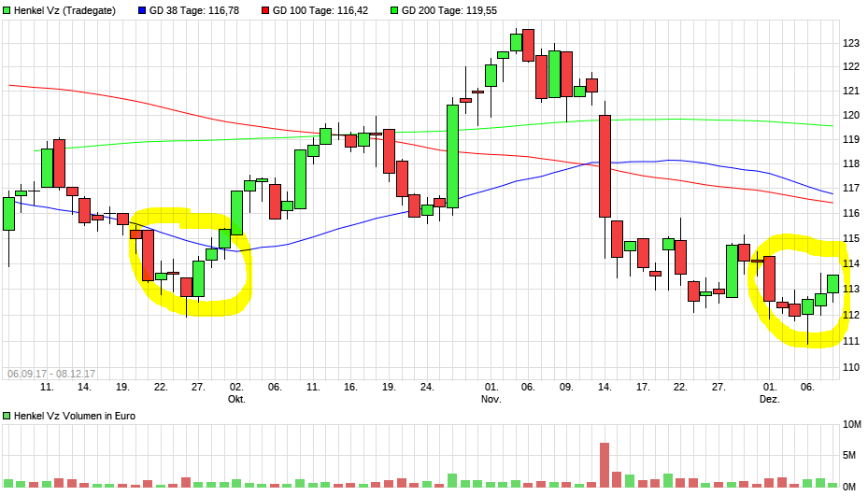Click the 'Dez.' month label on the date axis
This screenshot has width=868, height=496.
point(770,399)
